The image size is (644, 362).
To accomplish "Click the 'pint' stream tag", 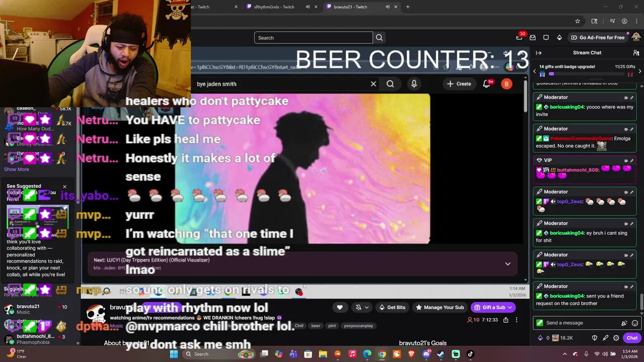I will tap(332, 326).
